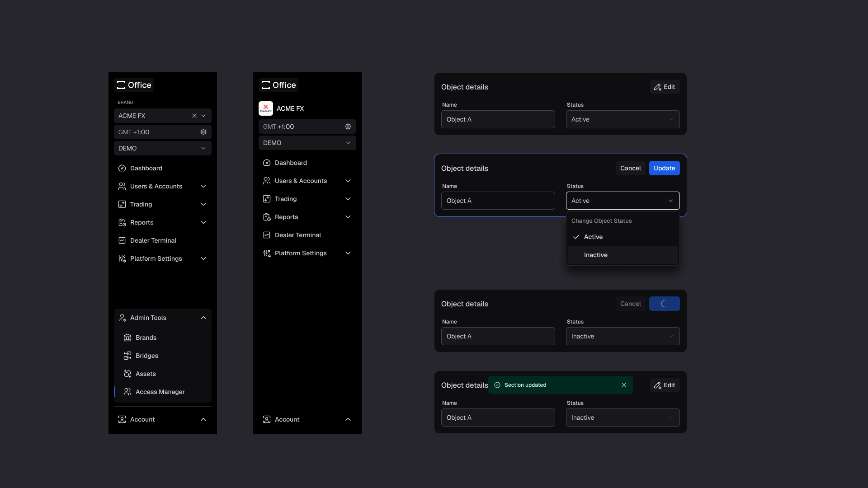The width and height of the screenshot is (868, 488).
Task: Click the blue Update button
Action: tap(665, 168)
